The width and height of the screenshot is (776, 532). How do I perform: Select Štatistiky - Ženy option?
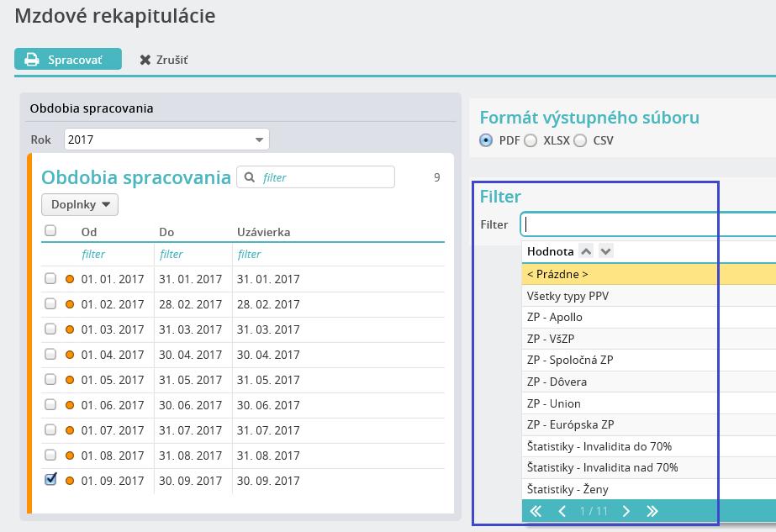[x=649, y=489]
